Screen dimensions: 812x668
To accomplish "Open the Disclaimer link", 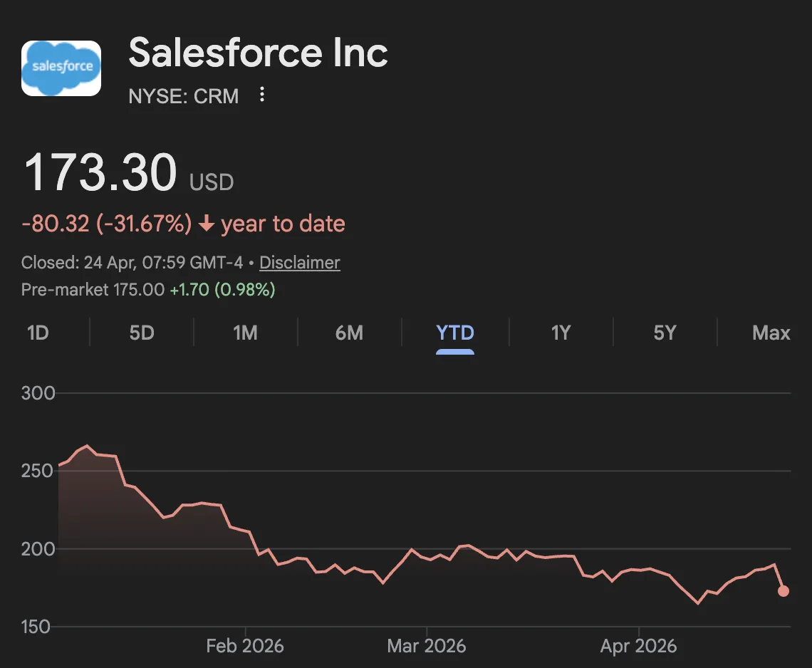I will 299,263.
